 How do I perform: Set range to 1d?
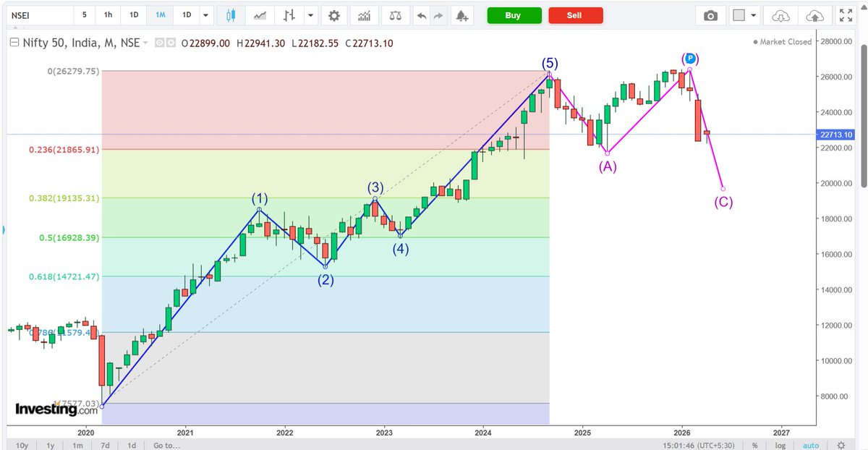point(132,445)
